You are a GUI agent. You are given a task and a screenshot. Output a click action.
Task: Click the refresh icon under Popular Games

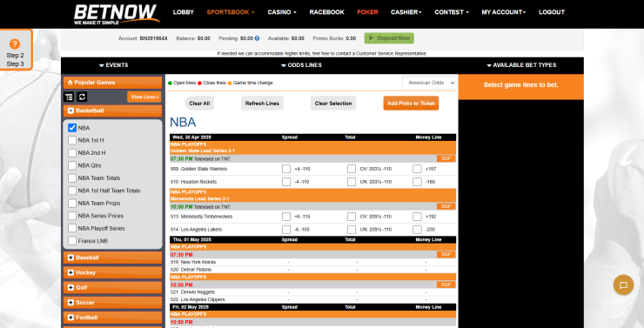point(82,97)
